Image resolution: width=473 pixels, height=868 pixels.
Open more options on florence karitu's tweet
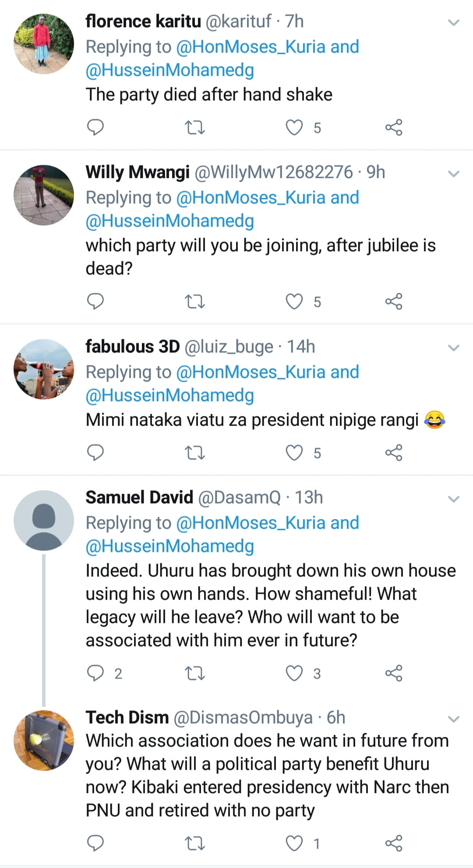(454, 22)
